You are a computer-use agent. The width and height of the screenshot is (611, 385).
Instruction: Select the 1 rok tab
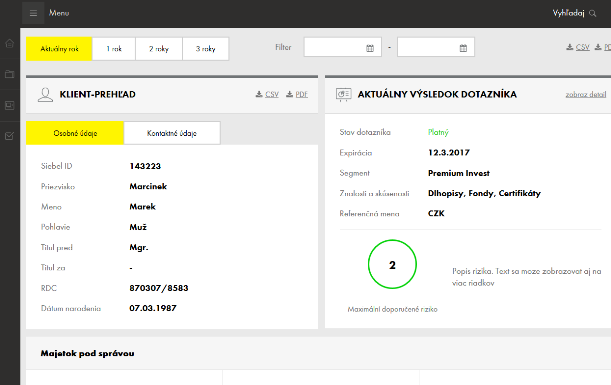114,49
